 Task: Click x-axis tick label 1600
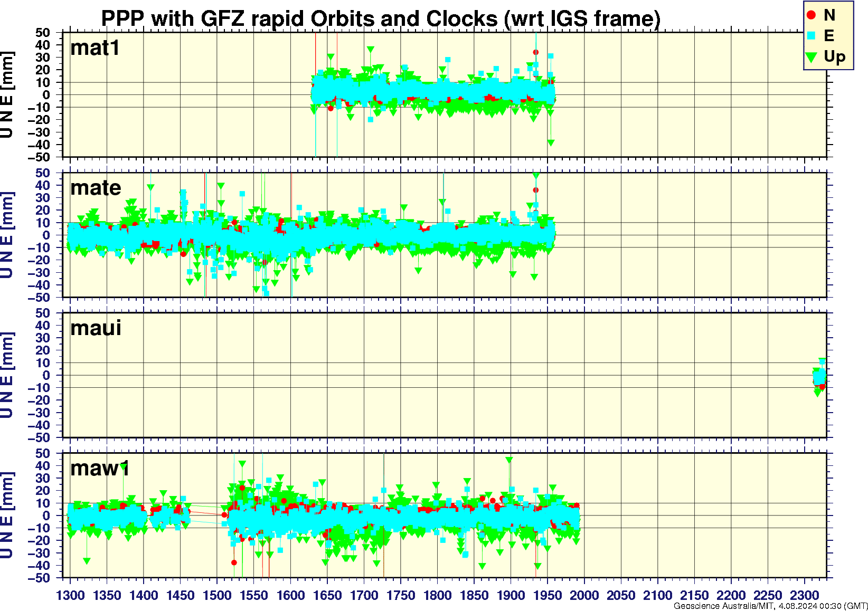coord(290,595)
